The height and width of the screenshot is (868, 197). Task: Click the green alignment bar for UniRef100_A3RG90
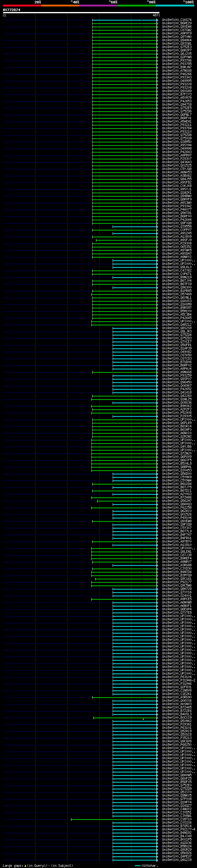tap(125, 697)
